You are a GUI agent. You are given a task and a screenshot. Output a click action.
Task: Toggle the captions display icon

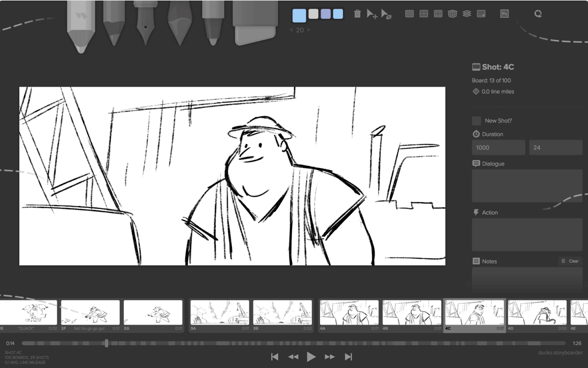(x=481, y=14)
